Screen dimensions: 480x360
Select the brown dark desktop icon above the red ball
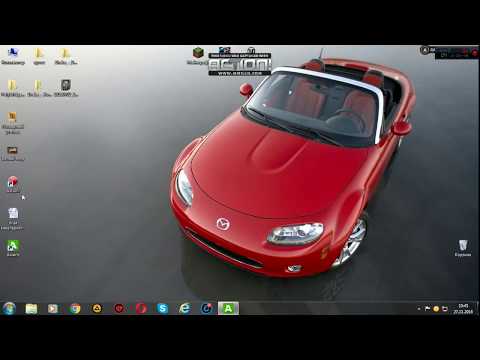tap(12, 153)
